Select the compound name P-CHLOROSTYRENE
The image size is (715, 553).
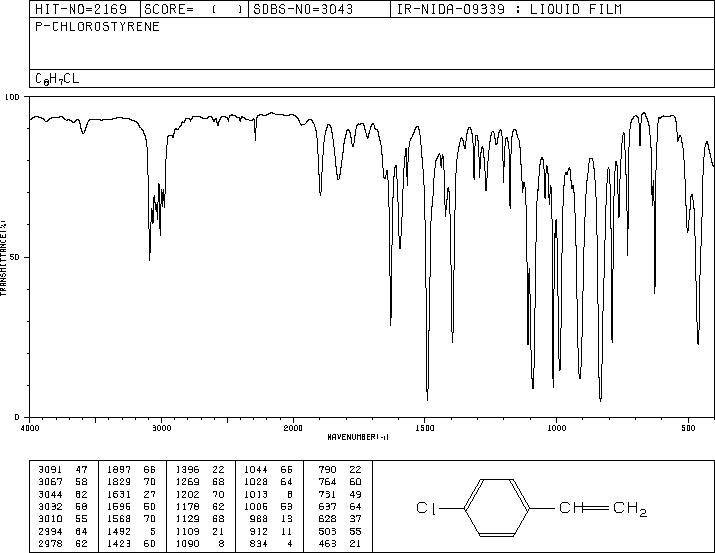[x=97, y=27]
